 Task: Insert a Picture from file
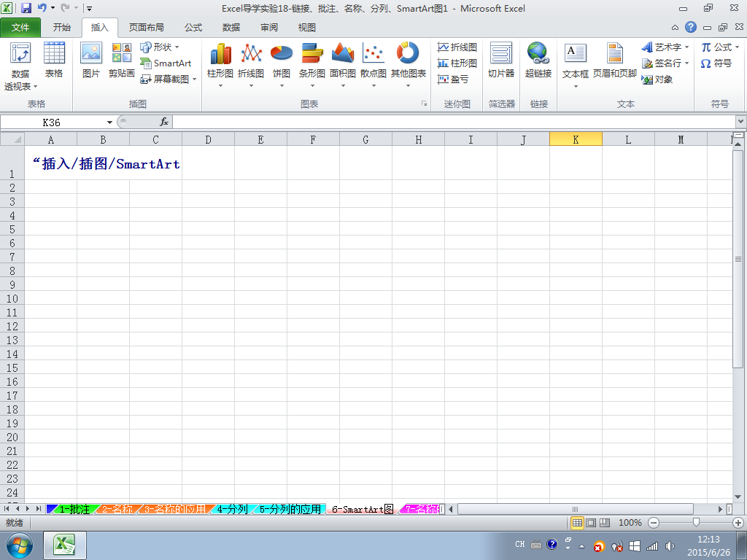91,60
